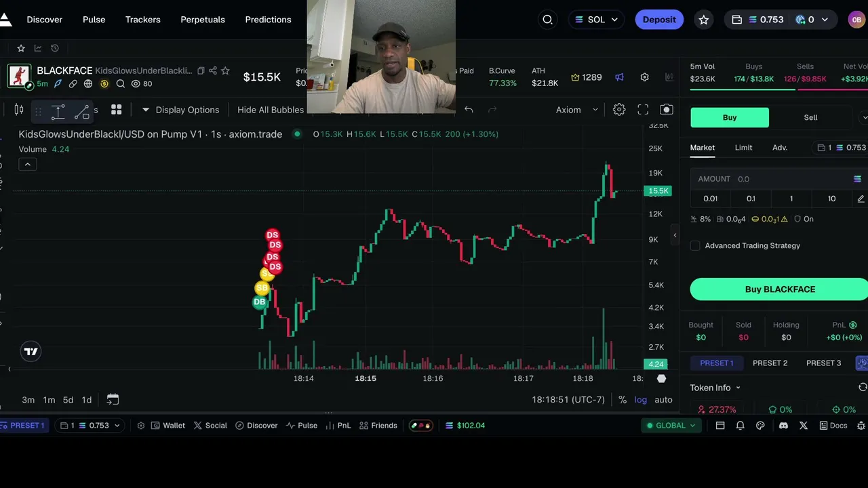868x488 pixels.
Task: Edit the quick-buy amount presets
Action: pyautogui.click(x=861, y=199)
